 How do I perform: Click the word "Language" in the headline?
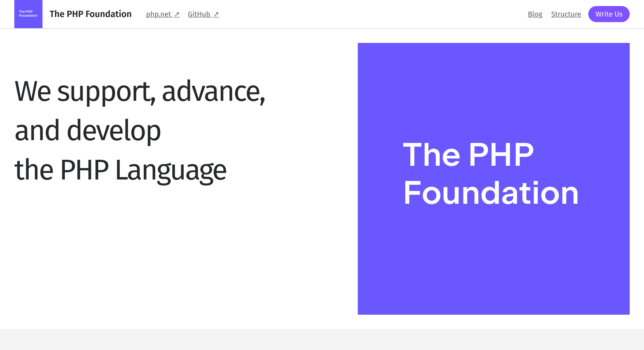tap(171, 170)
